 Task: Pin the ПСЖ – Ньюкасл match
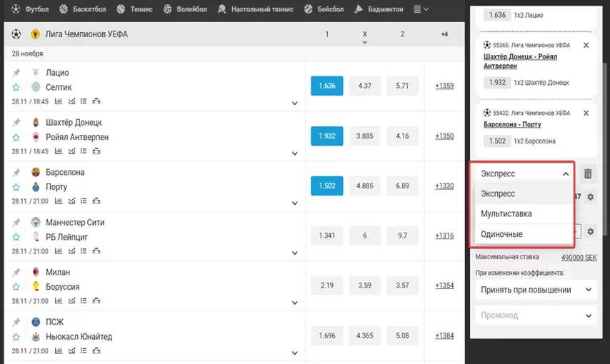coord(16,322)
